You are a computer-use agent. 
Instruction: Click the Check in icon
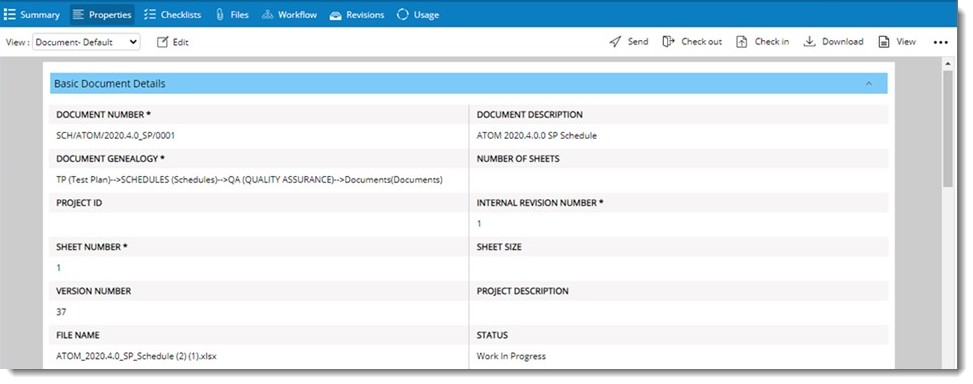[x=742, y=42]
